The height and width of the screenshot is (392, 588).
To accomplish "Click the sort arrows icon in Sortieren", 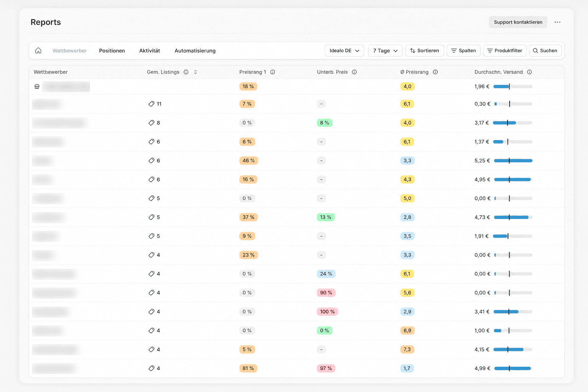I will (x=413, y=51).
